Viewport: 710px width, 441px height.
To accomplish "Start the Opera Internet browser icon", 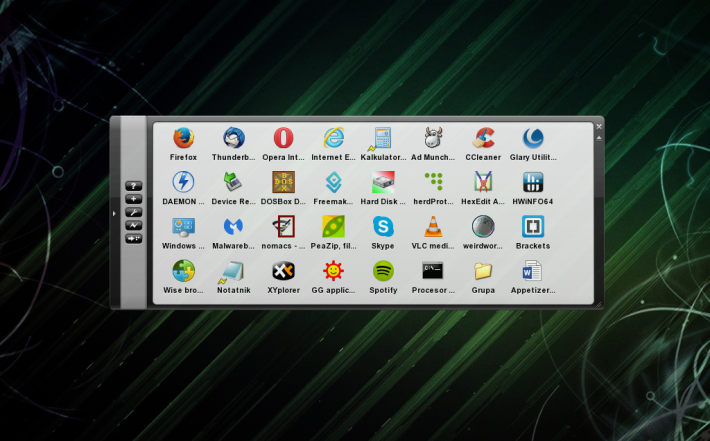I will point(283,138).
